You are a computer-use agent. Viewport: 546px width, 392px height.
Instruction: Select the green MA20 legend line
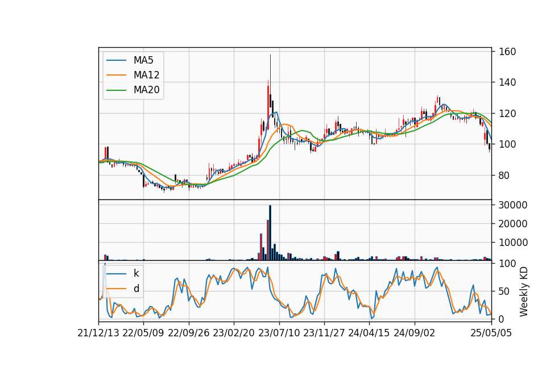pos(116,90)
